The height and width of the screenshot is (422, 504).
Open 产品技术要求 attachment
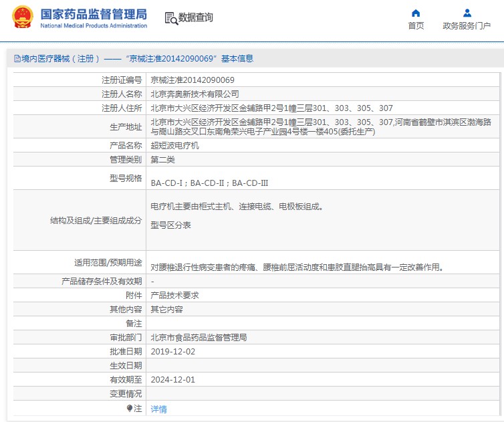tap(174, 296)
